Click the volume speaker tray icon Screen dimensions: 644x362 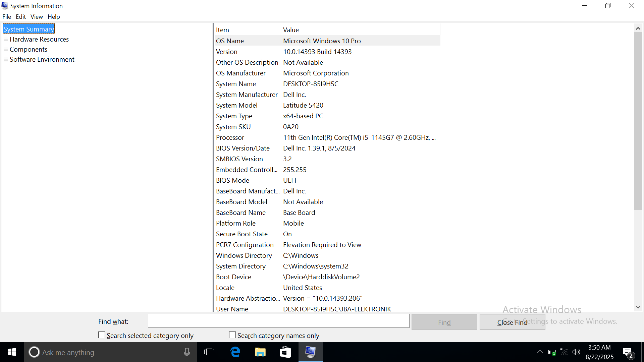576,352
